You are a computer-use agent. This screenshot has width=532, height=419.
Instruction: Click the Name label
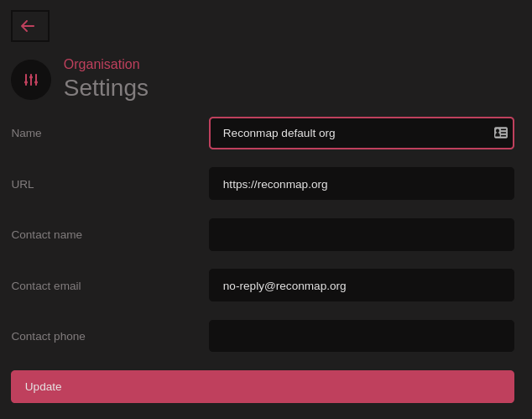tap(27, 134)
